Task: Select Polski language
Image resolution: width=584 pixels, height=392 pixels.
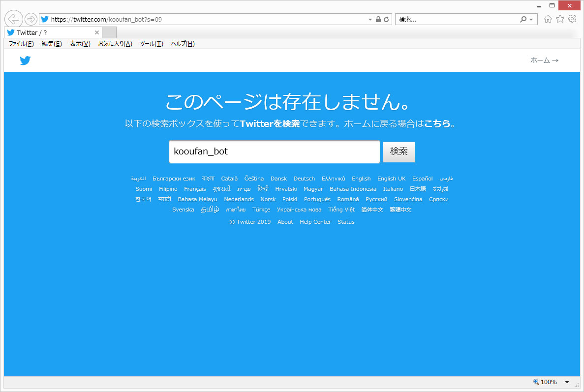Action: tap(290, 199)
